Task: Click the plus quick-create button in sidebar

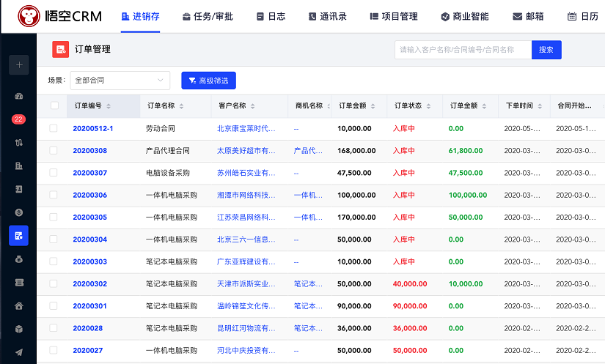Action: point(18,64)
